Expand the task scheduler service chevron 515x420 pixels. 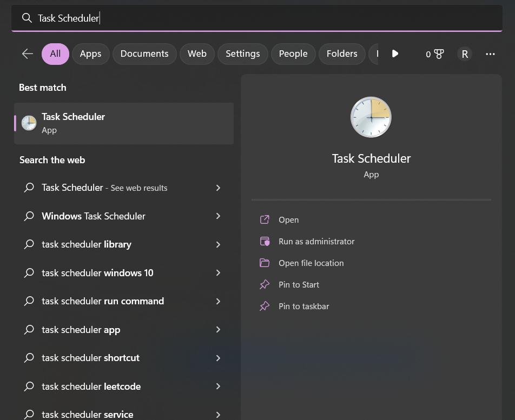point(218,415)
